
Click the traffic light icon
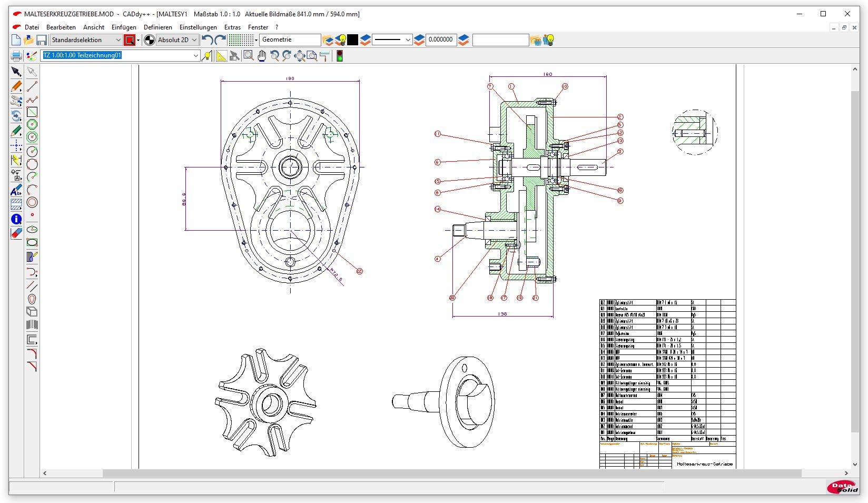(340, 56)
